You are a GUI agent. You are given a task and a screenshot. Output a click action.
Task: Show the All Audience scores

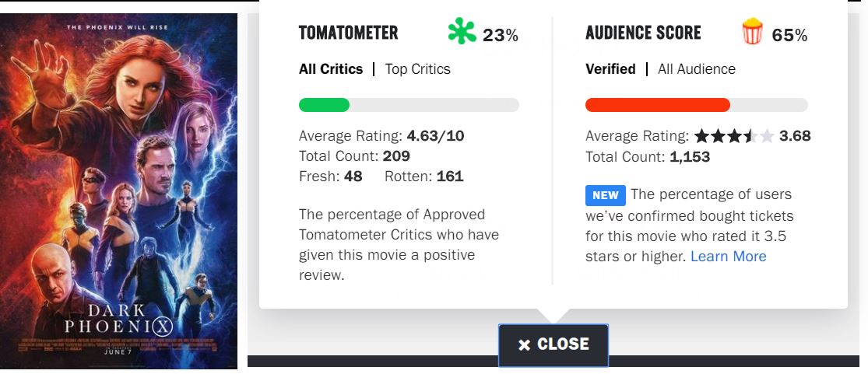696,69
